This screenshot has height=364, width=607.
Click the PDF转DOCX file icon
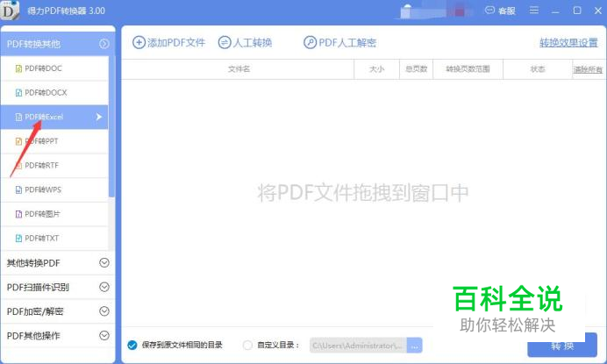coord(18,93)
